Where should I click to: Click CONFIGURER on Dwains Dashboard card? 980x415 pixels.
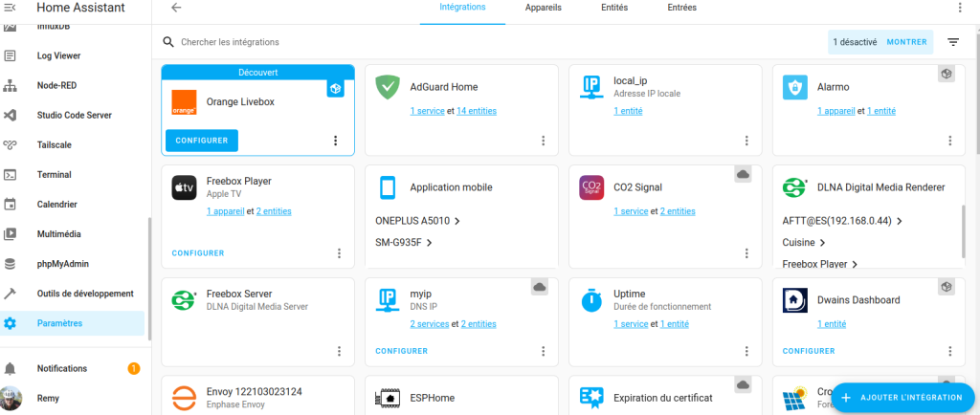809,351
